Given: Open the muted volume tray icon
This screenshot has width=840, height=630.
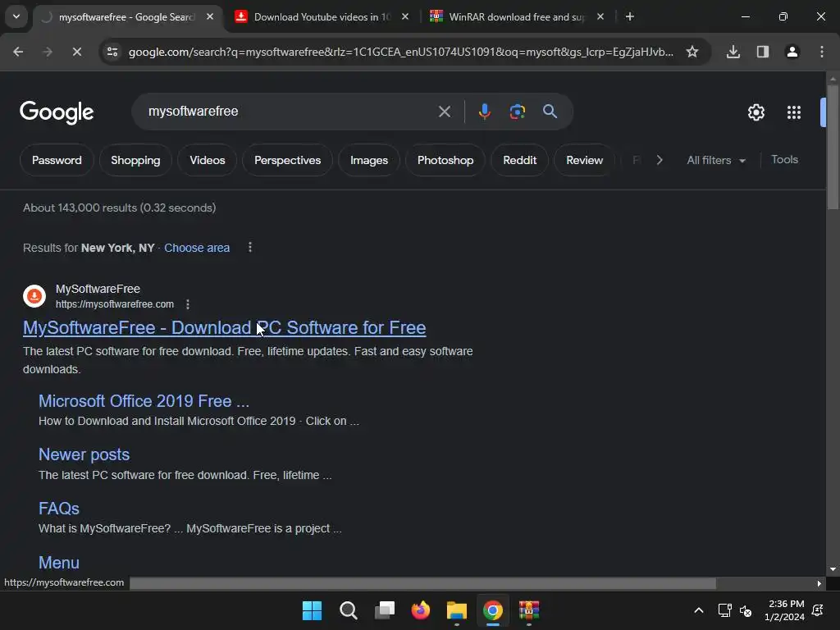Looking at the screenshot, I should [745, 610].
